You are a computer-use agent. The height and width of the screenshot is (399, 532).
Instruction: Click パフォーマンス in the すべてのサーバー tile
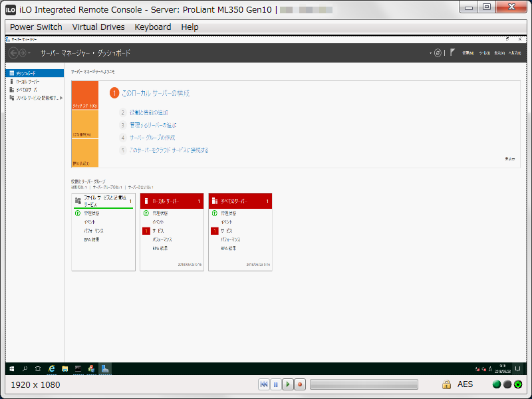click(231, 239)
